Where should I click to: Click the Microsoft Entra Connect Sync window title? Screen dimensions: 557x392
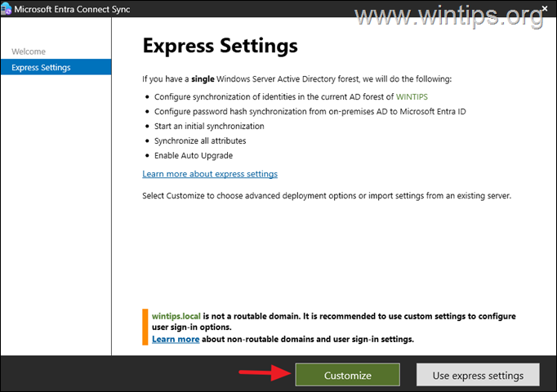(72, 9)
